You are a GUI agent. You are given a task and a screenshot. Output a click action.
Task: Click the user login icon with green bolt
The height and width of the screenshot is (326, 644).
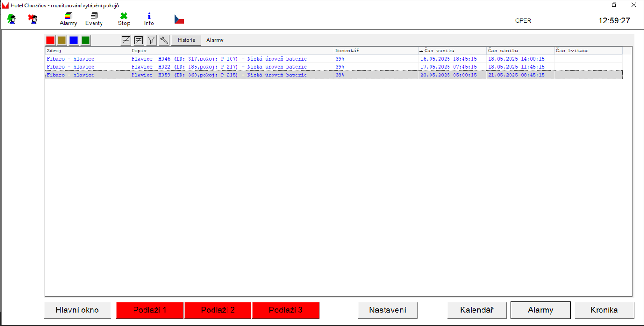point(12,19)
